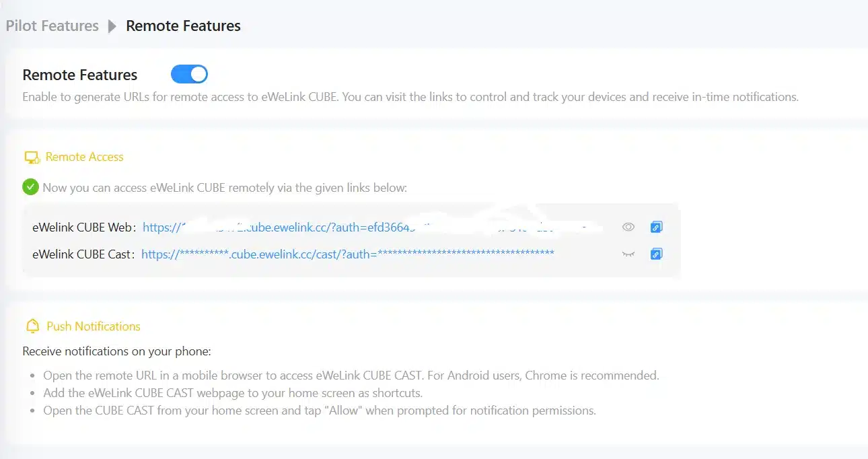The height and width of the screenshot is (459, 868).
Task: Reveal the eWelink CUBE Cast link
Action: pyautogui.click(x=628, y=254)
